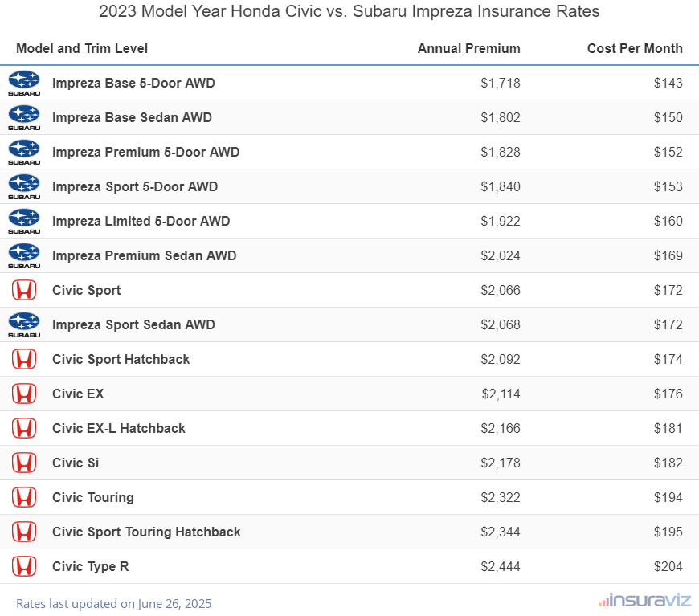Click the Insuraviz logo
This screenshot has height=616, width=699.
tap(644, 601)
